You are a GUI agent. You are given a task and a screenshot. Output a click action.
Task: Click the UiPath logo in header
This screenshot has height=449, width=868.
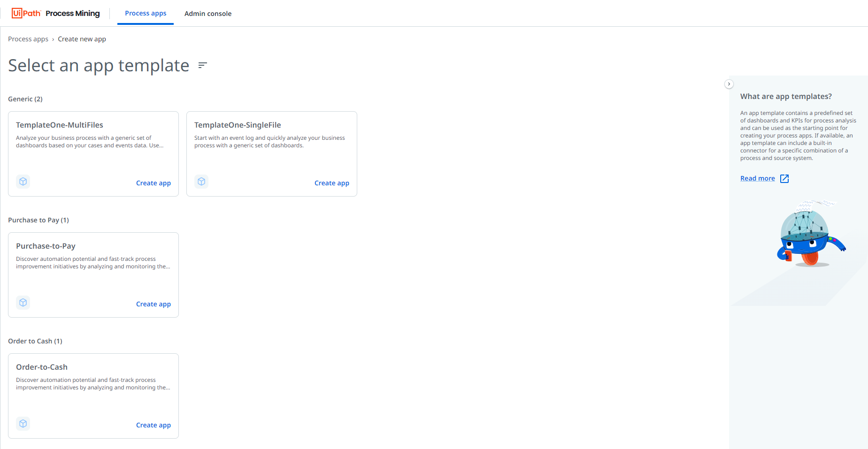click(x=26, y=13)
